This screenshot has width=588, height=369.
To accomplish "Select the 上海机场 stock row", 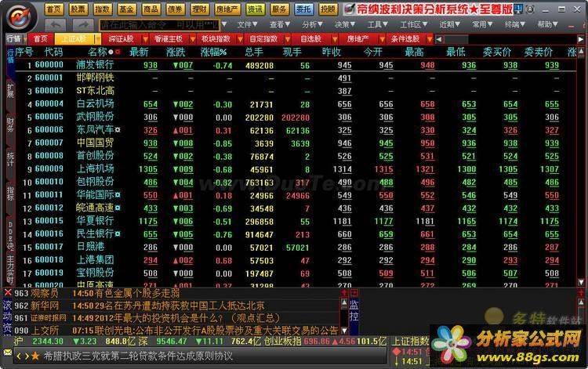I will 296,169.
